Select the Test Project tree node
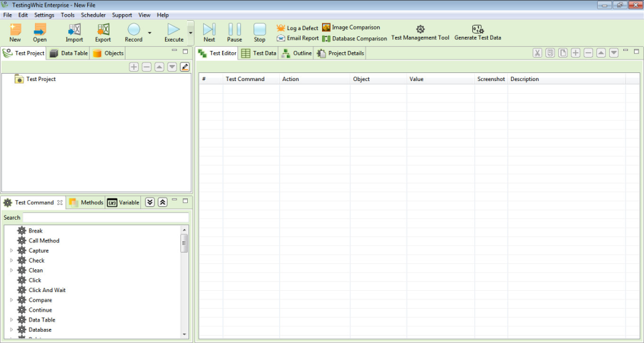The height and width of the screenshot is (343, 644). click(x=36, y=79)
